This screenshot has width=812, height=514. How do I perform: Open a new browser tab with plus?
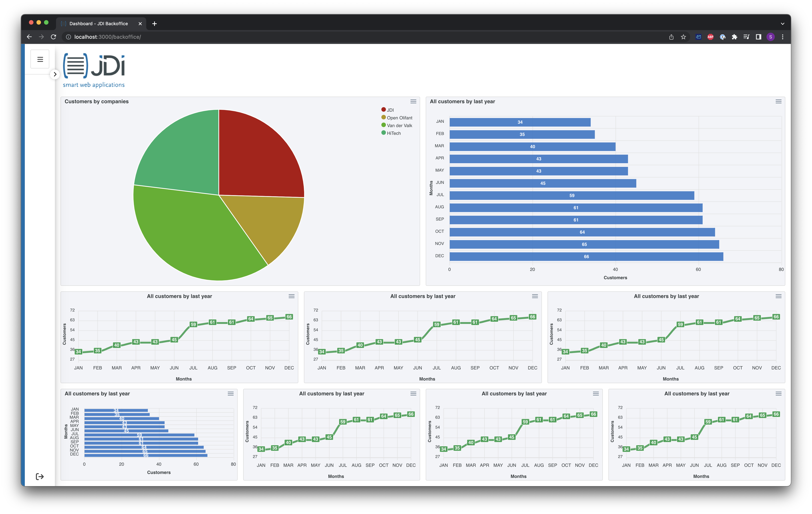[155, 24]
